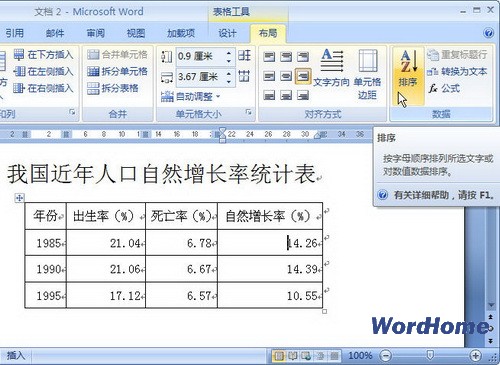
Task: Align top center alignment icon
Action: pyautogui.click(x=286, y=57)
